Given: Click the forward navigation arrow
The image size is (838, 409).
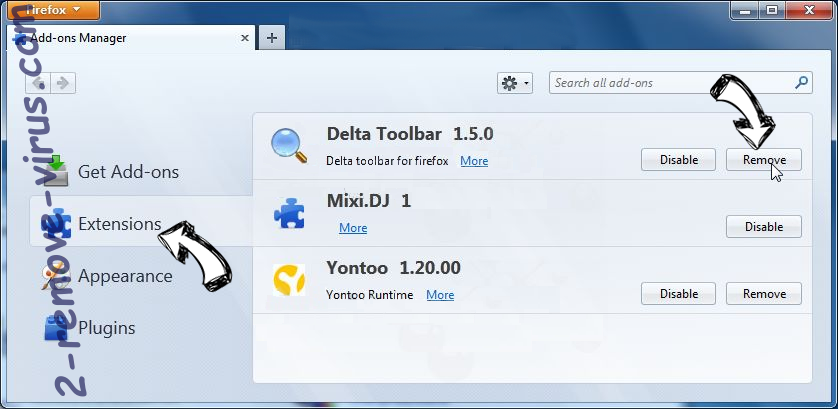Looking at the screenshot, I should [62, 83].
